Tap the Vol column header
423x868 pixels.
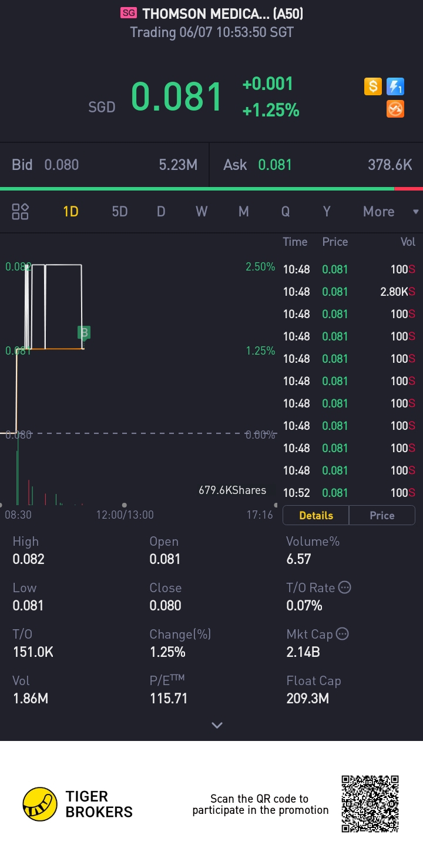[408, 242]
